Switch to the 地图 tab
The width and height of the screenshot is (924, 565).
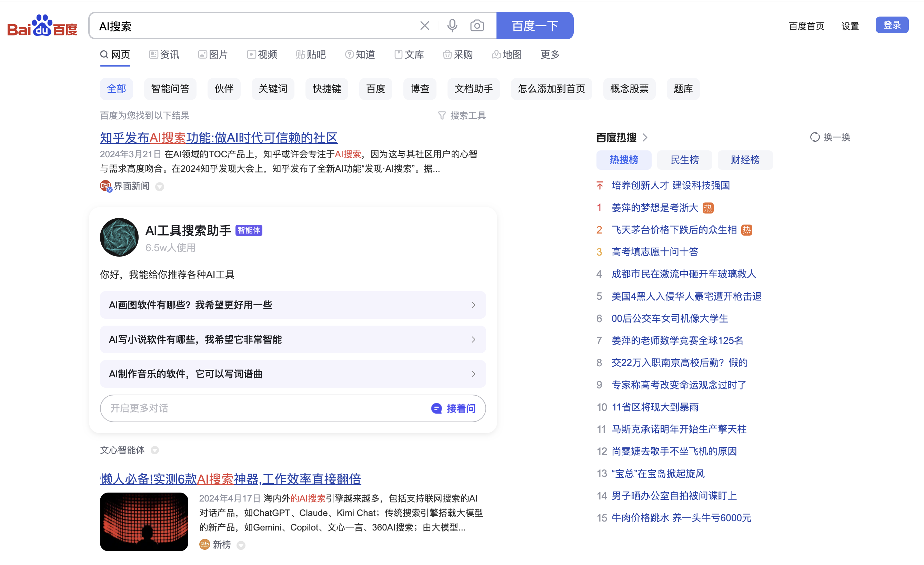coord(507,55)
